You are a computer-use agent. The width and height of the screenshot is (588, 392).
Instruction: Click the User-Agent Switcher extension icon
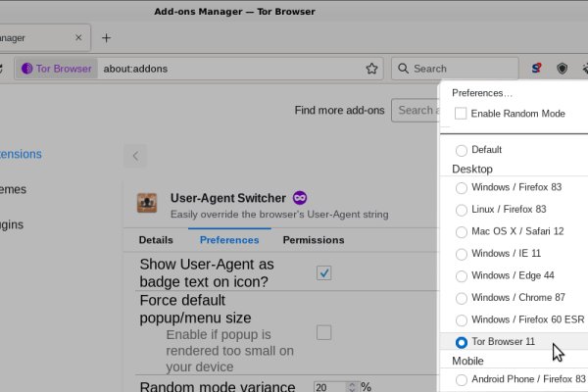click(x=147, y=203)
